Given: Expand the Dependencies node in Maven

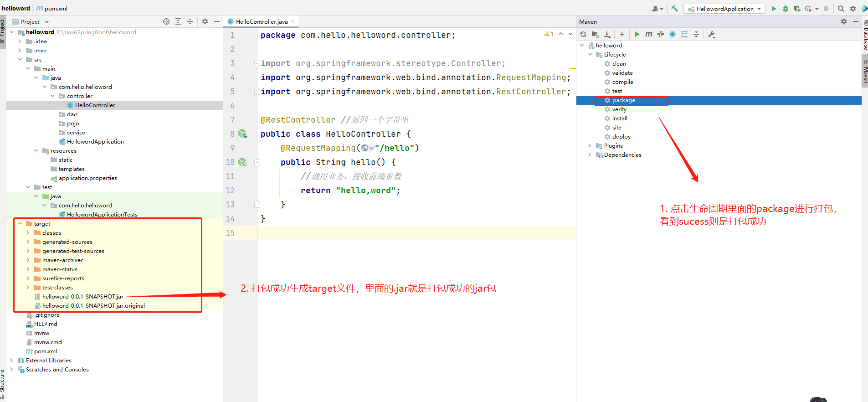Looking at the screenshot, I should pos(590,155).
